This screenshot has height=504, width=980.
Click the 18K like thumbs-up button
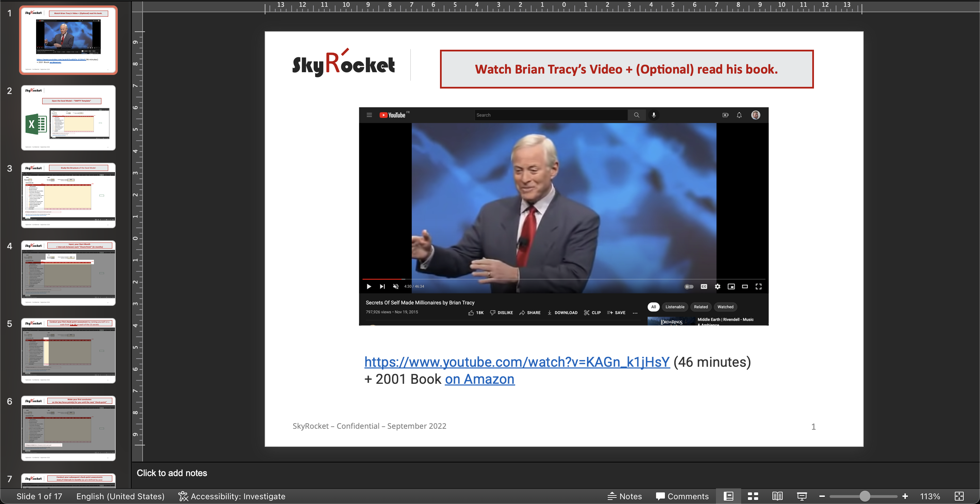(x=476, y=313)
